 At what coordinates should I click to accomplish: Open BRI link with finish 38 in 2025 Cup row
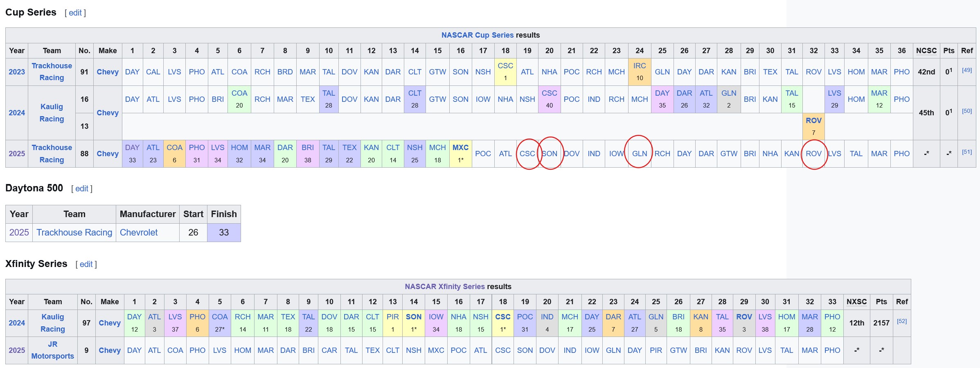point(308,148)
